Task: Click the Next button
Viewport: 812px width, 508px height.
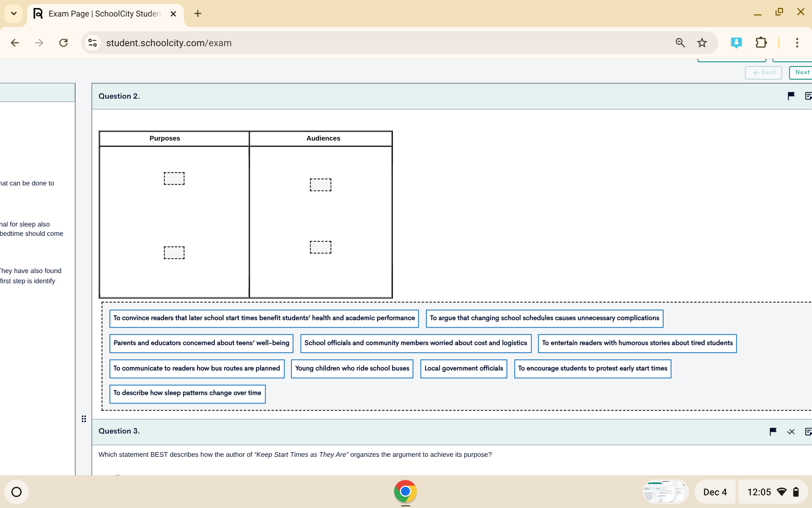Action: [801, 72]
